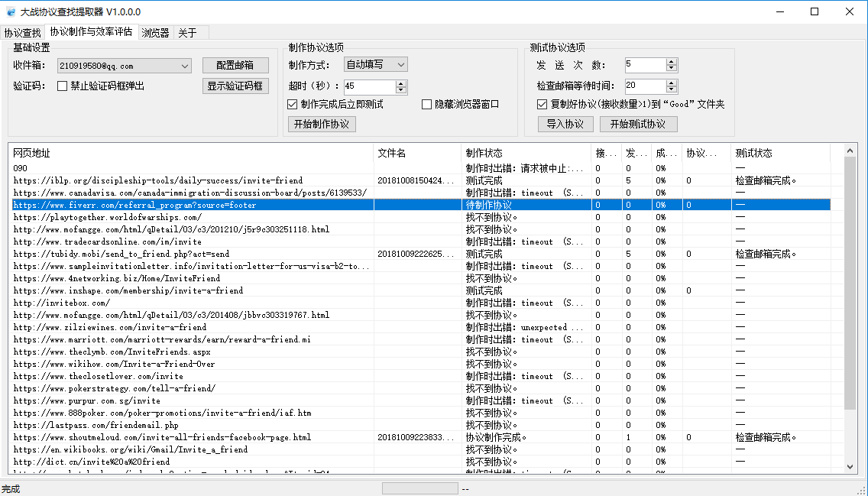The width and height of the screenshot is (868, 496).
Task: Uncheck 制作完成后立即测试 checkbox
Action: (x=293, y=105)
